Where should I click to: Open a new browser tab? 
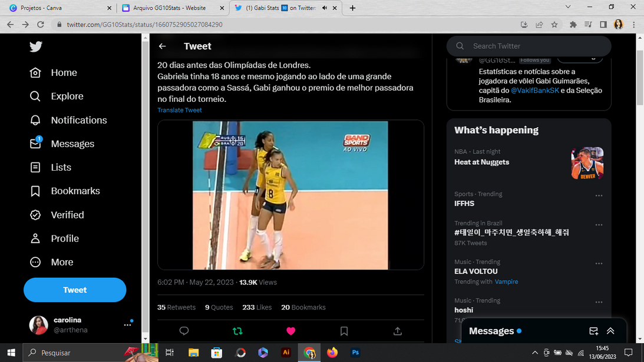pos(352,8)
